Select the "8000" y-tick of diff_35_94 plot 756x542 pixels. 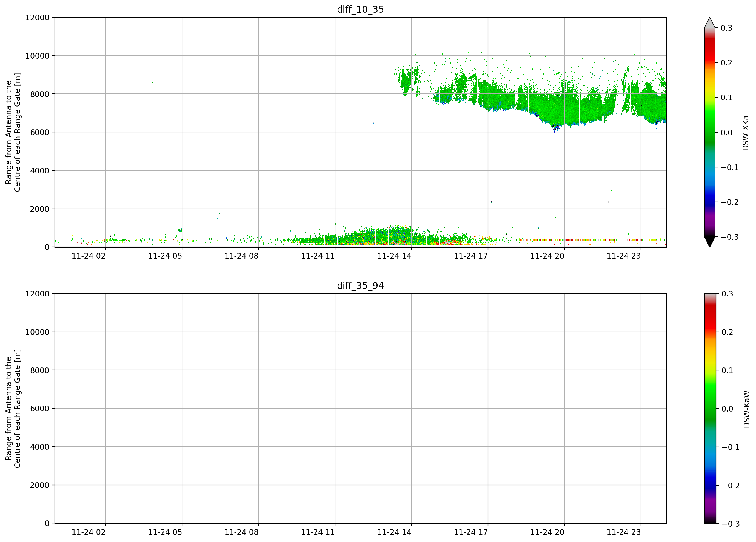40,370
